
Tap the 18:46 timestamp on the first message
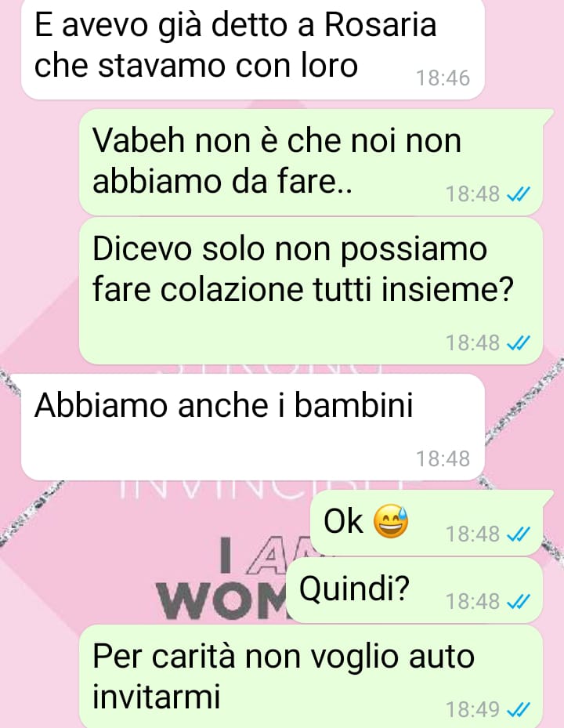point(443,78)
